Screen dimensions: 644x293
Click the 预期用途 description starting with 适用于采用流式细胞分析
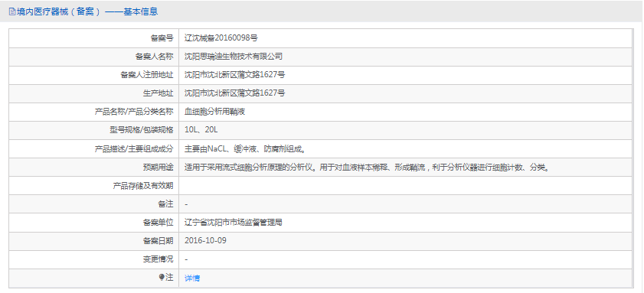pos(367,167)
